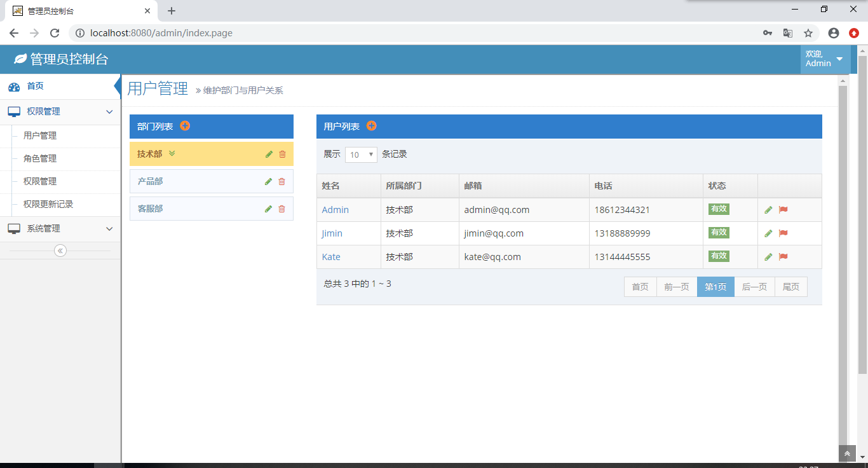
Task: Expand the 系统管理 sidebar menu chevron
Action: (x=109, y=229)
